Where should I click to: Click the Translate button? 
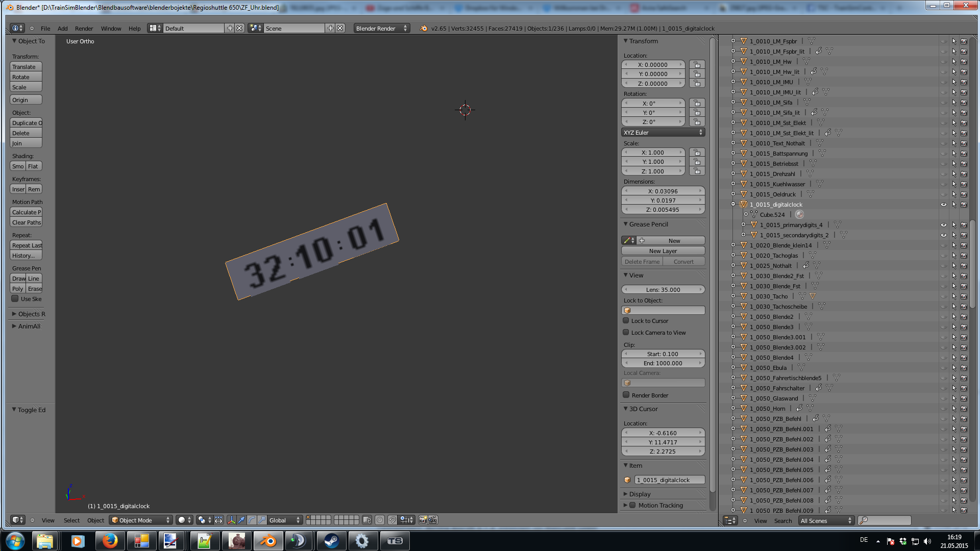pos(26,67)
